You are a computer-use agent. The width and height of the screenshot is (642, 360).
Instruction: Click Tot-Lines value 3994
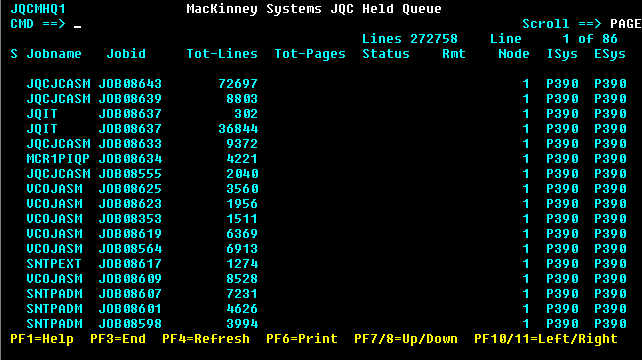tap(242, 324)
